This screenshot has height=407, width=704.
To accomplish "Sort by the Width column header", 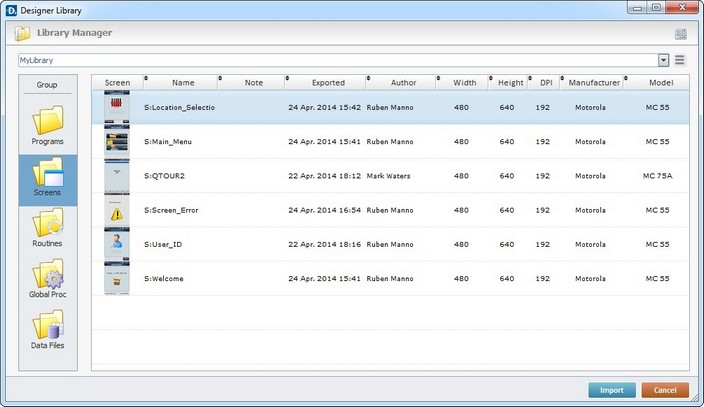I will pos(464,83).
